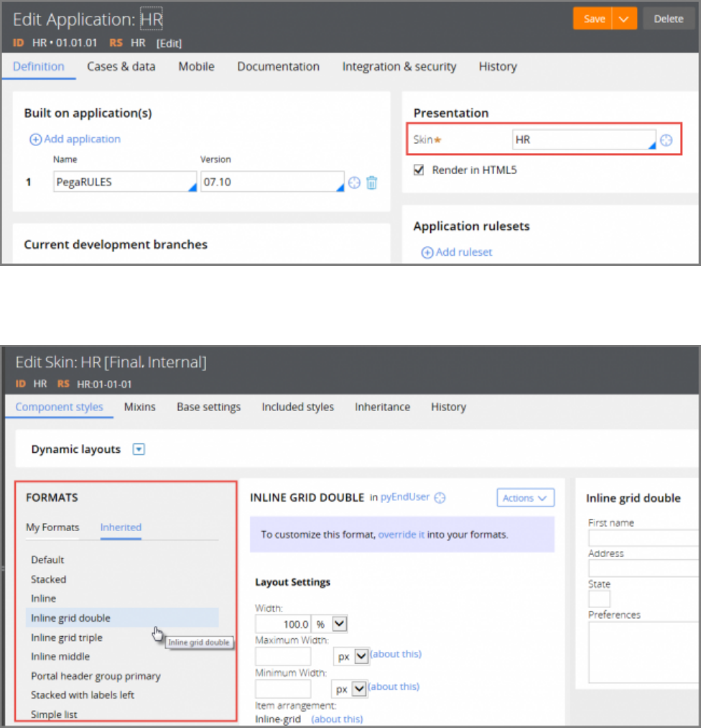Select Inline grid triple format
The height and width of the screenshot is (728, 701).
[x=67, y=637]
